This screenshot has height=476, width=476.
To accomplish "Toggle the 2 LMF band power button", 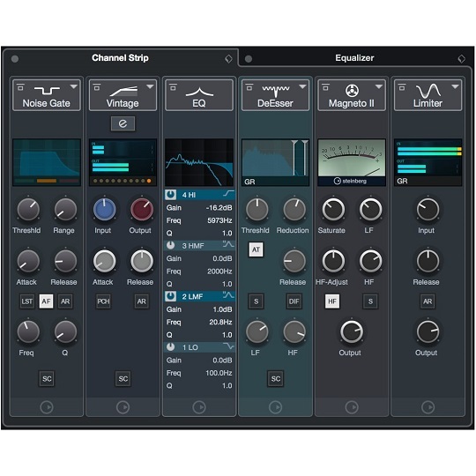I will [171, 296].
